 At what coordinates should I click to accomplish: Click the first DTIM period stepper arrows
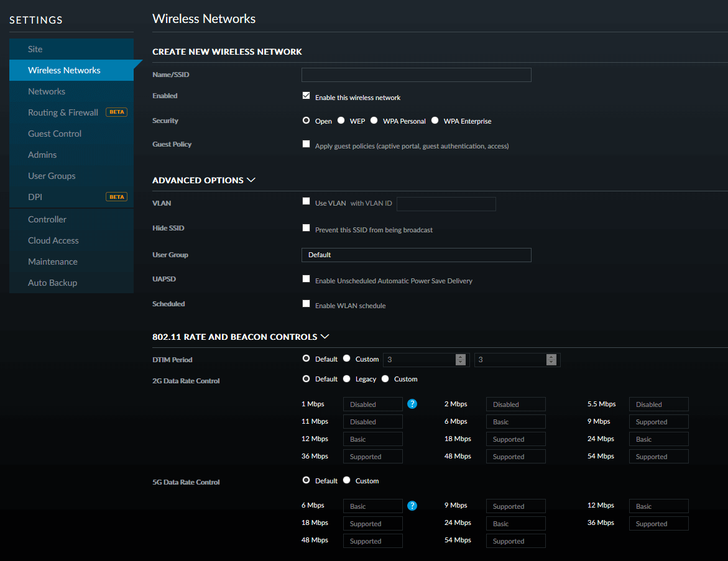click(460, 360)
